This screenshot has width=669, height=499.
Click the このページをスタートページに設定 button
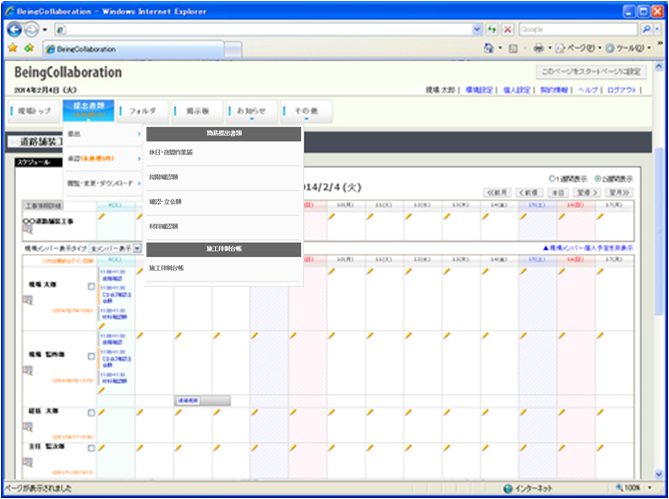pyautogui.click(x=591, y=72)
